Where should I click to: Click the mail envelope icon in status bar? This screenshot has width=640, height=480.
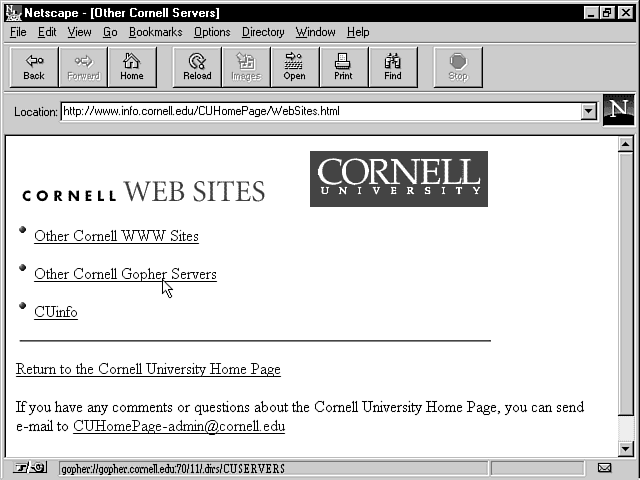coord(604,468)
